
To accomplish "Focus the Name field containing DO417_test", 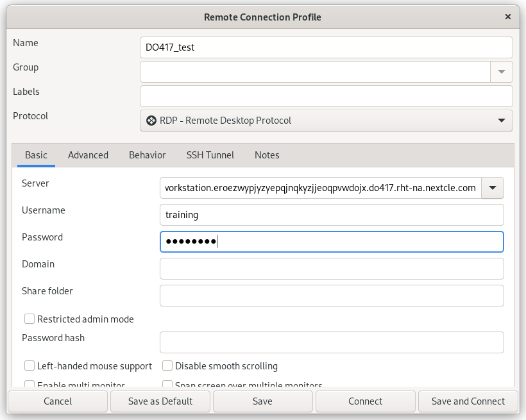I will 326,47.
